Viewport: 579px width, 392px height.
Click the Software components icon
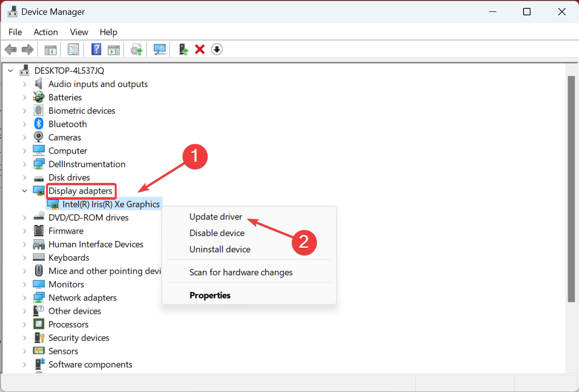tap(39, 364)
